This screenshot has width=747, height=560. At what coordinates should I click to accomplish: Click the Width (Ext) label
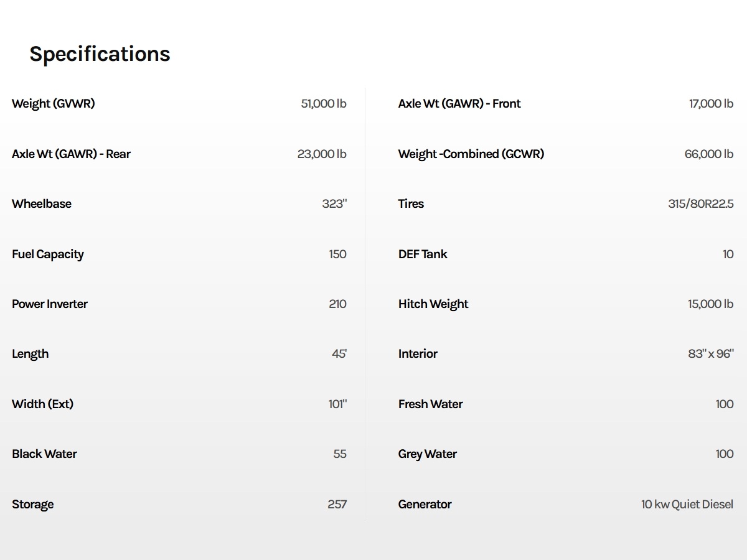(x=42, y=404)
